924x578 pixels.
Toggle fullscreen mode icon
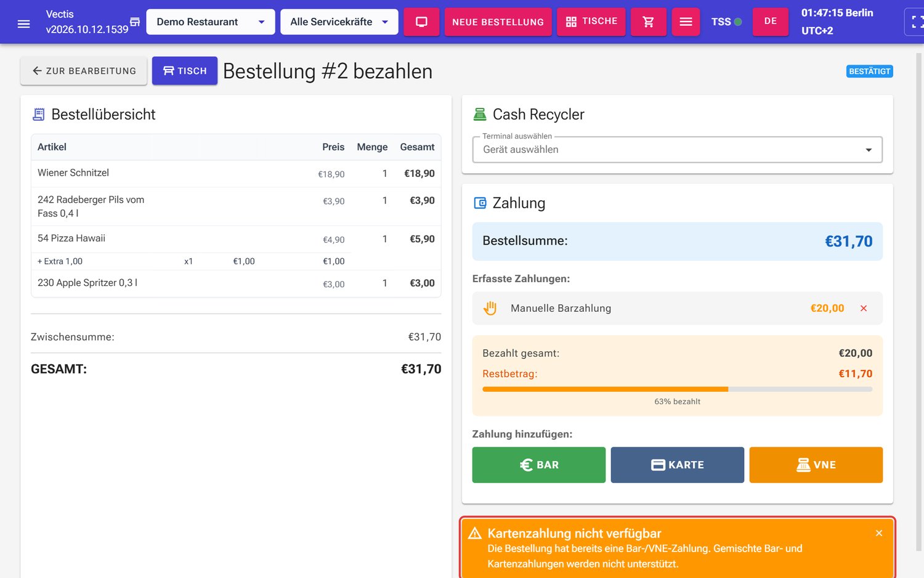tap(917, 22)
